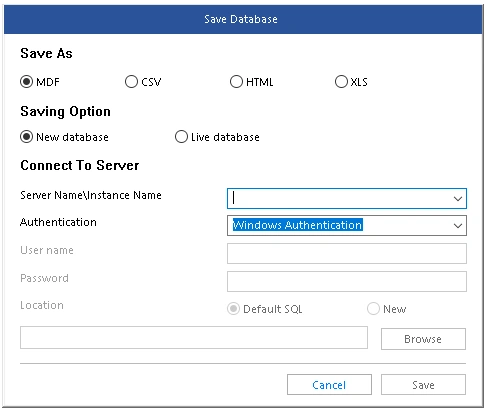Click the Windows Authentication combo box text
This screenshot has height=413, width=487.
(x=297, y=225)
